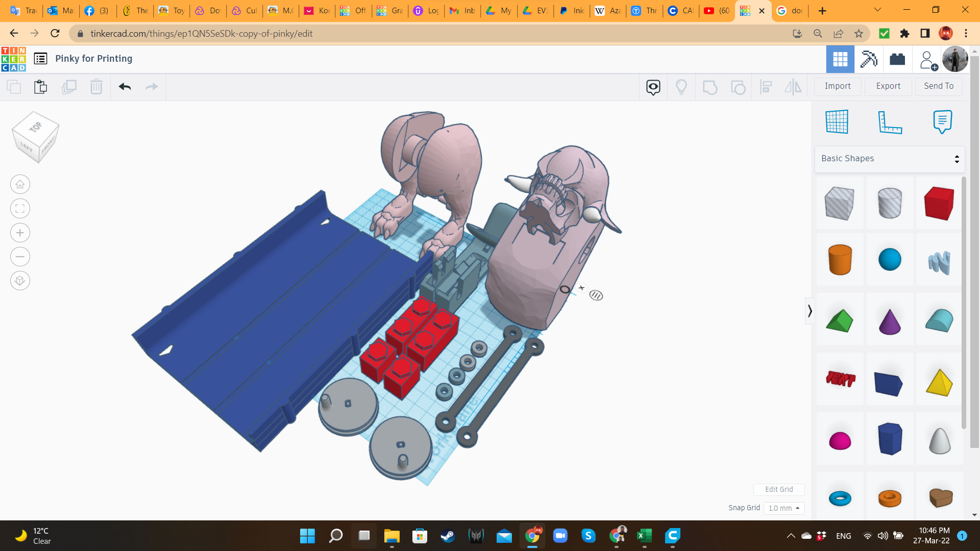Select the red Box shape

click(x=939, y=203)
